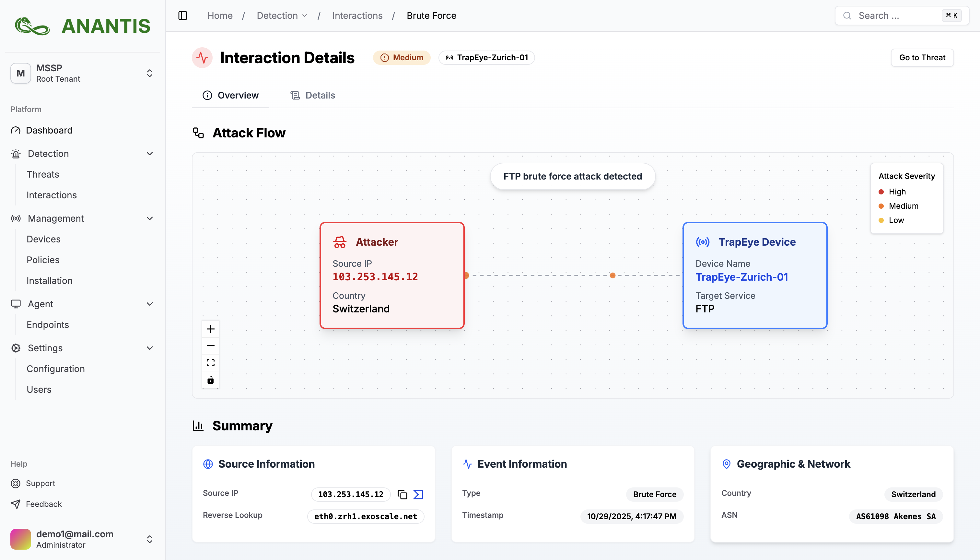980x560 pixels.
Task: Click the Feedback icon in the sidebar
Action: click(x=15, y=504)
